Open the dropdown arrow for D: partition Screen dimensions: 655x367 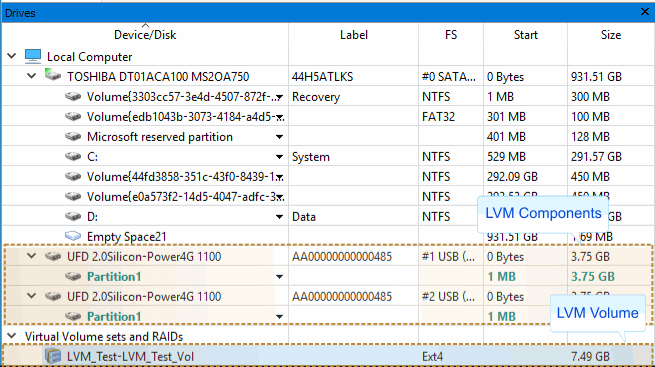pos(279,217)
